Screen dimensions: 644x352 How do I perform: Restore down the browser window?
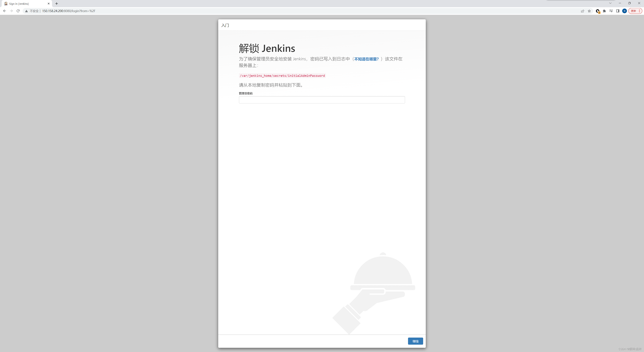630,3
